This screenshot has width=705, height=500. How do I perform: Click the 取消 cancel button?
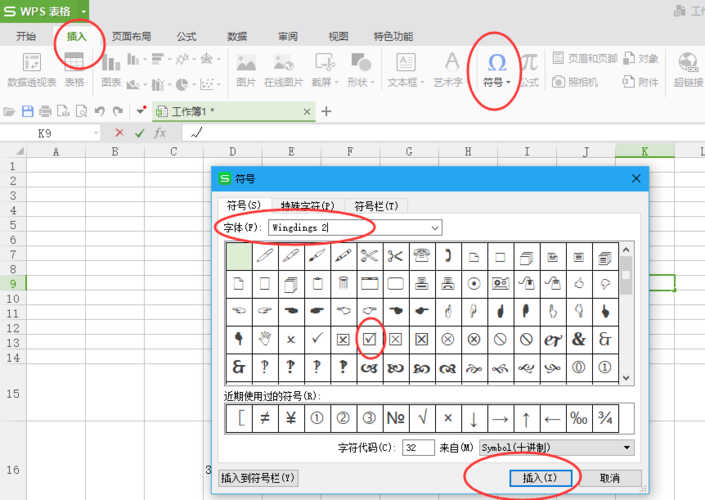pos(610,478)
